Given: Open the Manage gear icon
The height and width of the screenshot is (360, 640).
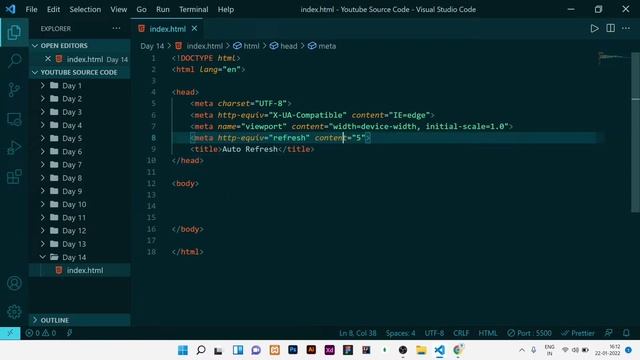Looking at the screenshot, I should click(14, 311).
